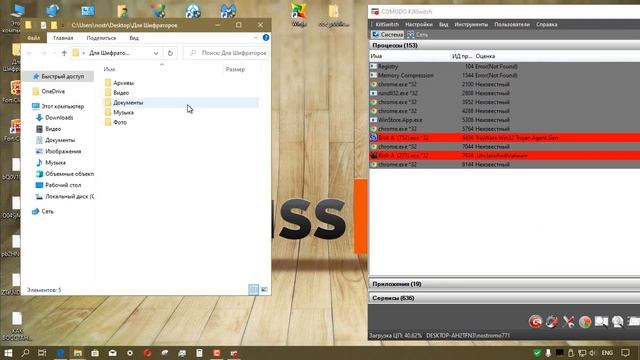
Task: Refresh the Explorer folder view
Action: point(170,53)
